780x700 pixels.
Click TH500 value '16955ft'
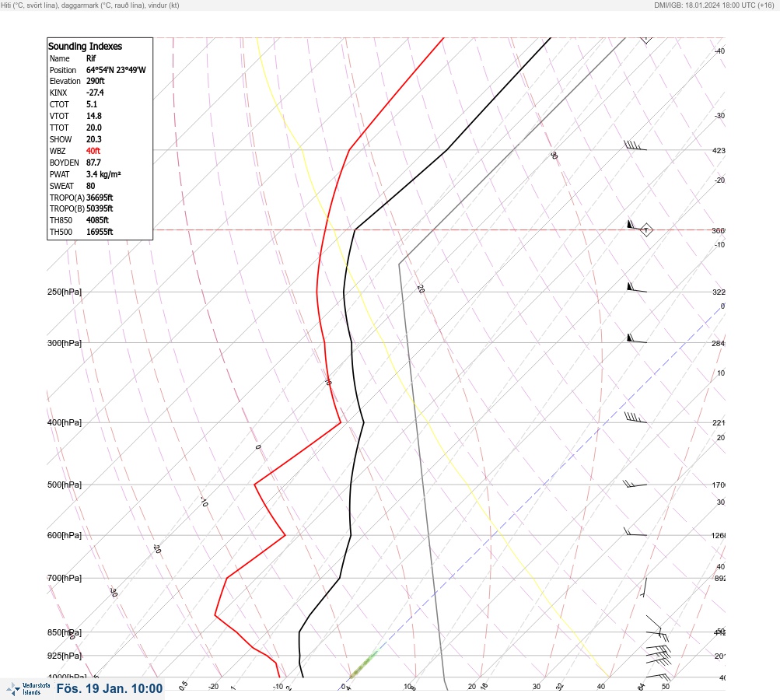(x=100, y=232)
